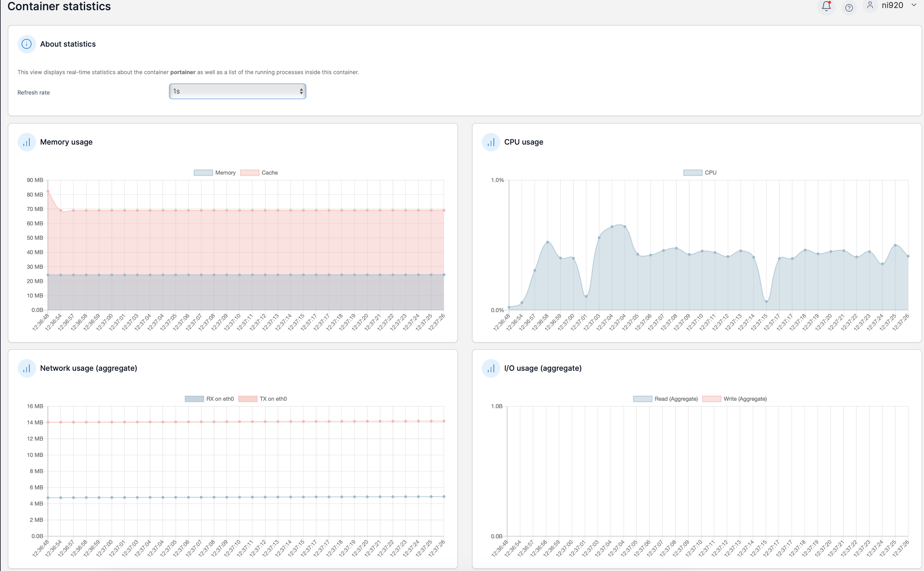Hide the TX on eth0 series
The width and height of the screenshot is (924, 571).
click(x=263, y=399)
